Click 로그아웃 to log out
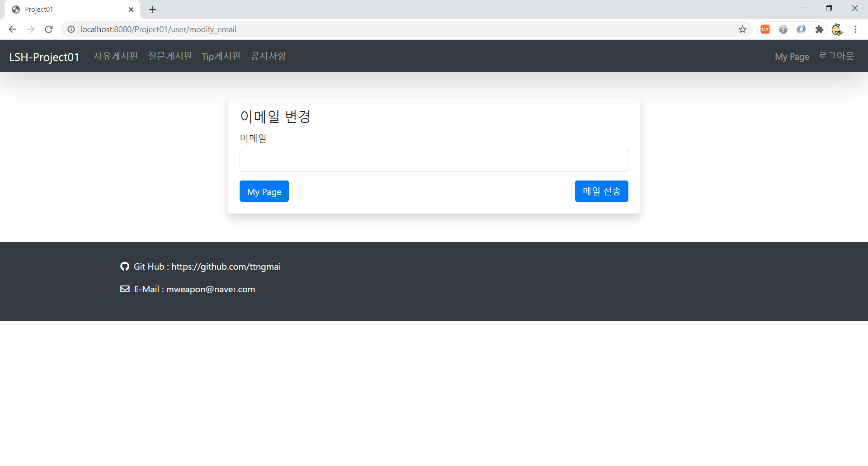 [836, 56]
